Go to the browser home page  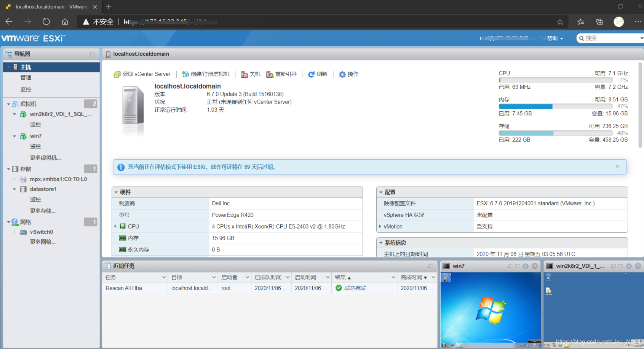[65, 22]
